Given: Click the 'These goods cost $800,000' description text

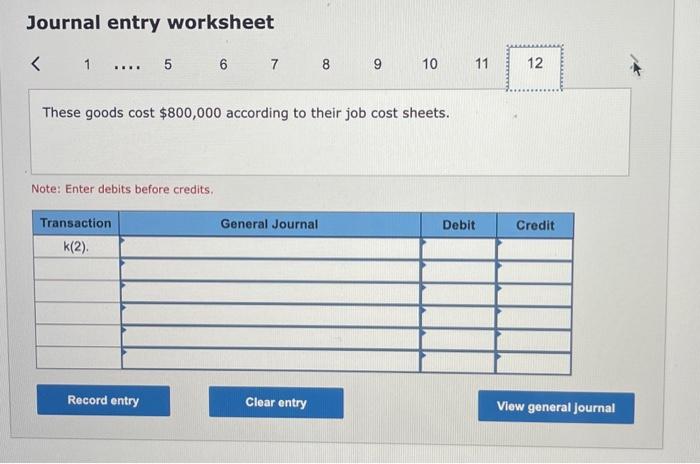Looking at the screenshot, I should tap(246, 113).
